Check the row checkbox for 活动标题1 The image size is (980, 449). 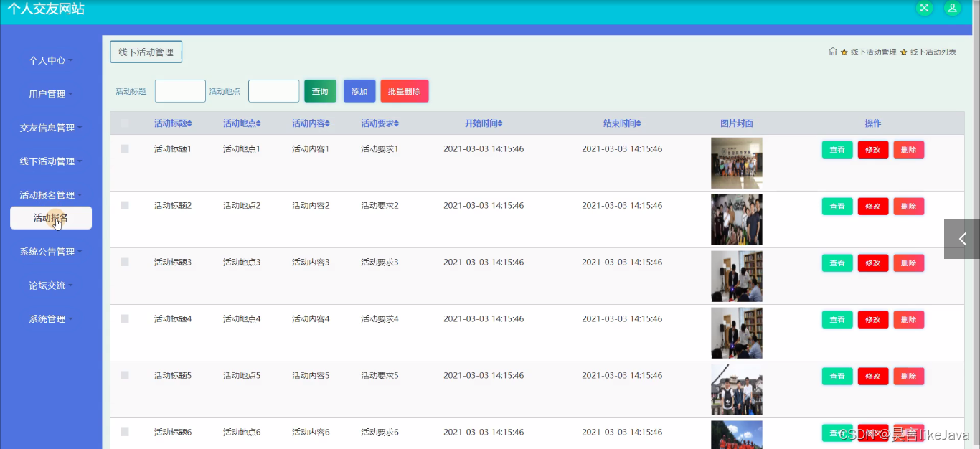[x=125, y=148]
